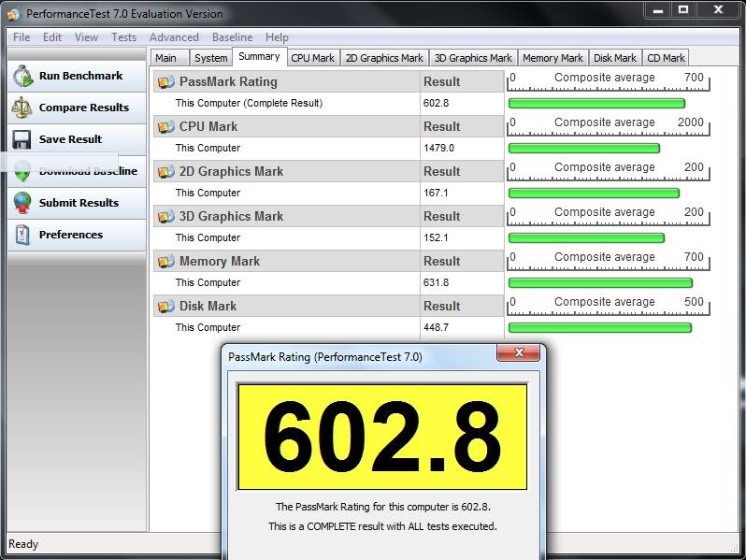Screen dimensions: 746x560
Task: Select the PassMark Rating section header
Action: [x=328, y=82]
